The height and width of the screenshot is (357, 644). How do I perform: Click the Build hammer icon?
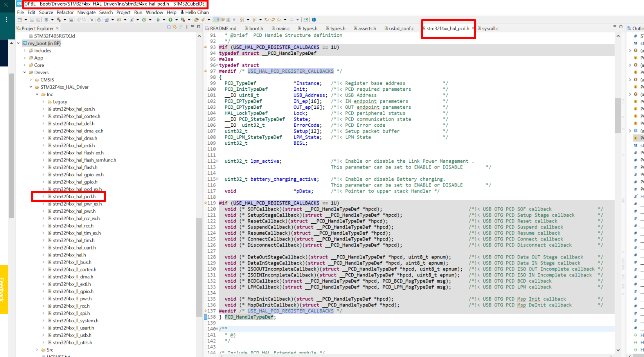(x=59, y=20)
